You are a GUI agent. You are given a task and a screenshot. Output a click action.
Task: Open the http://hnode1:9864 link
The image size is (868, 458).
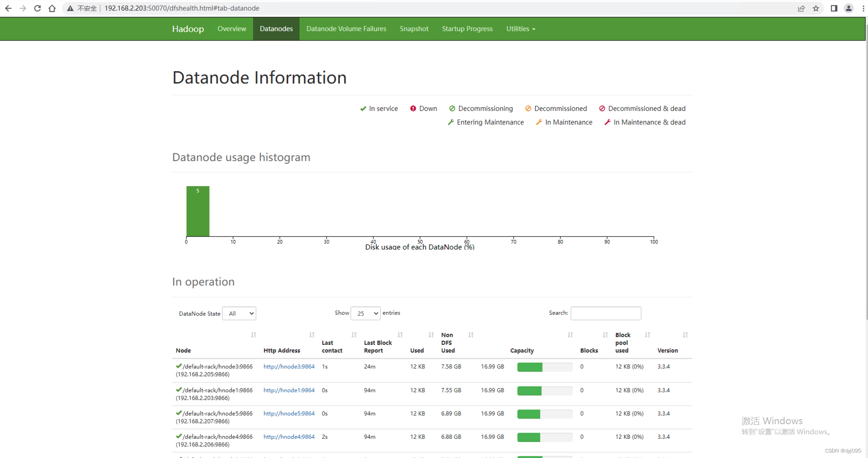point(289,390)
